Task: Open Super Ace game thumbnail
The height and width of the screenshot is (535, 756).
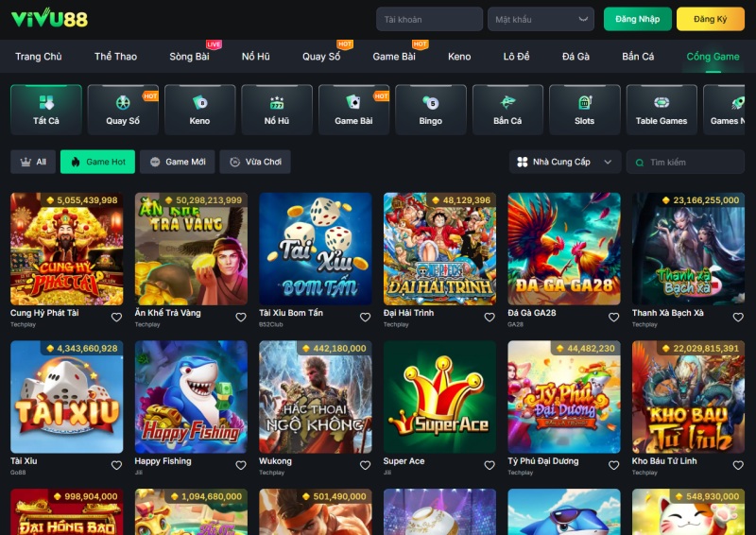Action: click(x=439, y=397)
